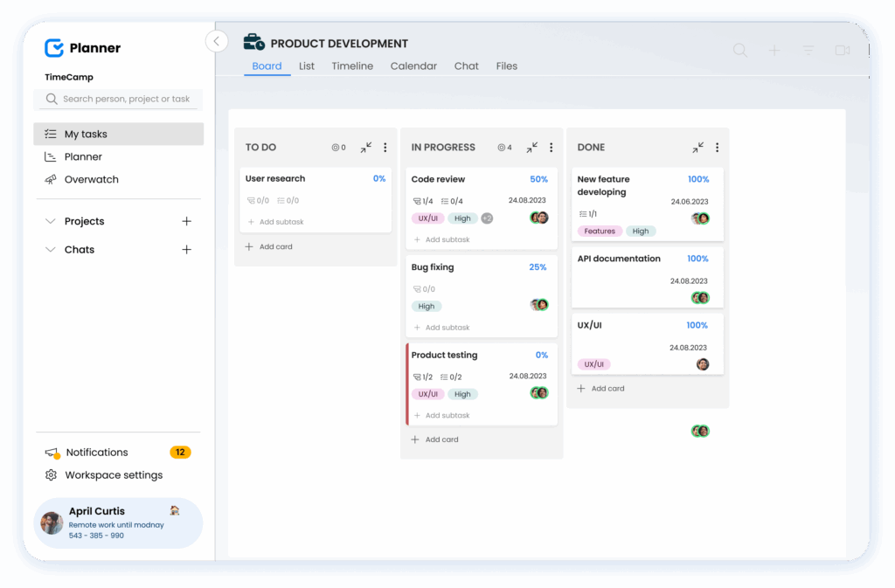
Task: Open search using the magnifier icon in toolbar
Action: pos(739,50)
